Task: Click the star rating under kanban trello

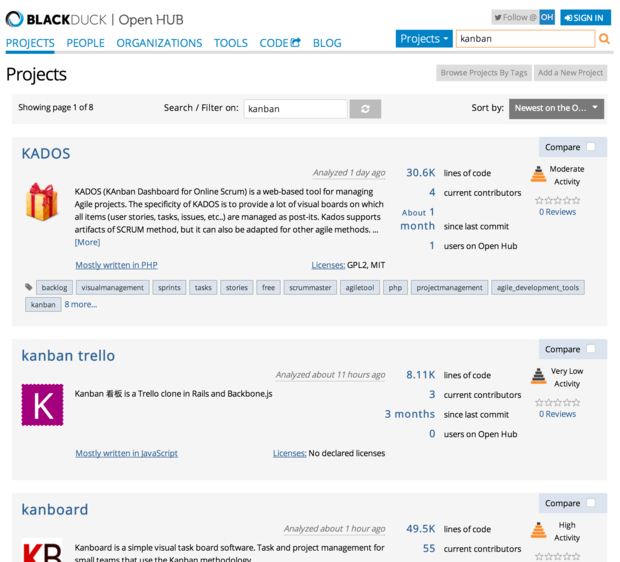Action: pos(557,402)
